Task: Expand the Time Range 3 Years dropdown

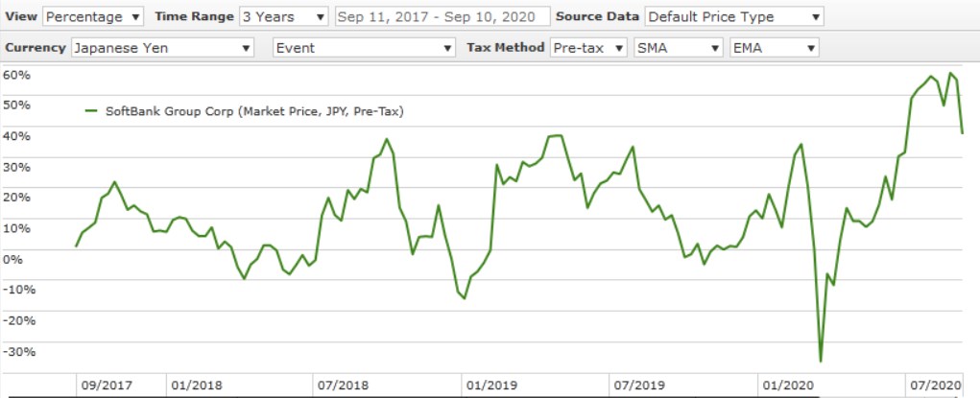Action: 284,16
